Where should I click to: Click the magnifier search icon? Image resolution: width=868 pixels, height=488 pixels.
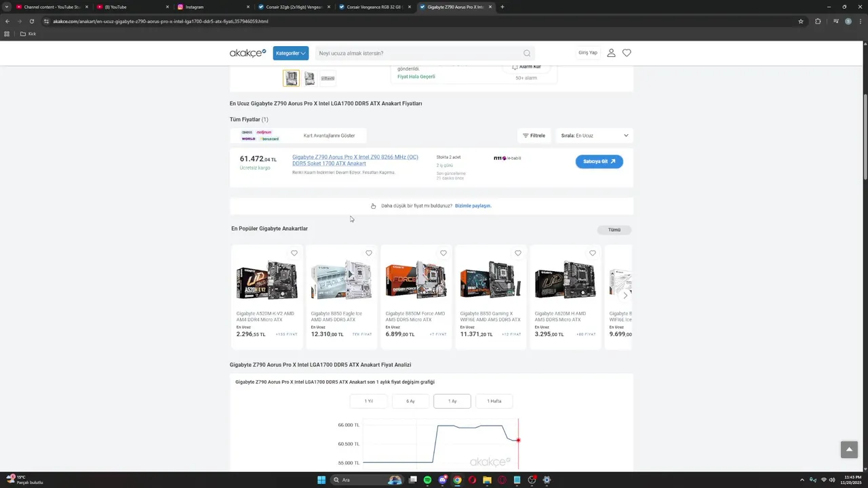coord(527,53)
